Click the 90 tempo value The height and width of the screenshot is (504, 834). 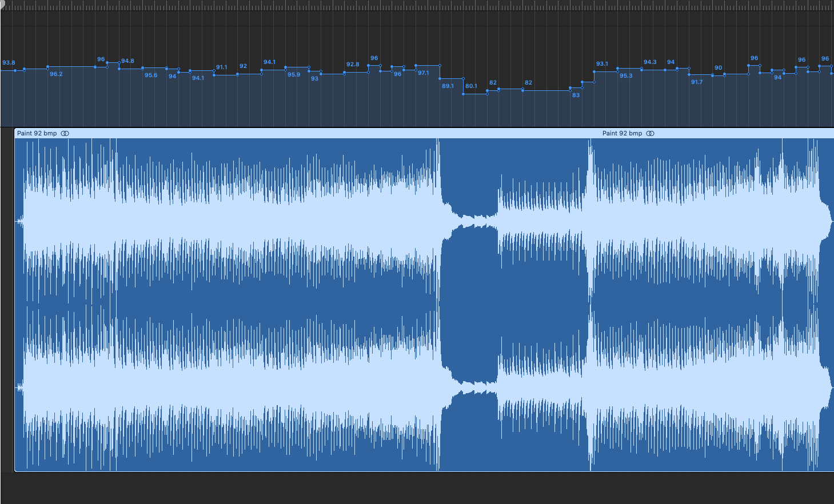(719, 68)
